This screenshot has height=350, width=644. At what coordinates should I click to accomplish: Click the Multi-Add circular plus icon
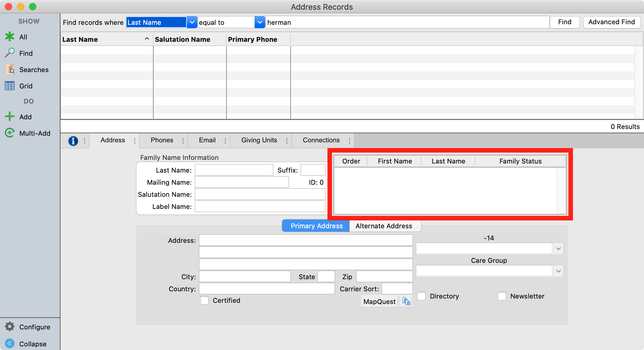pyautogui.click(x=10, y=133)
